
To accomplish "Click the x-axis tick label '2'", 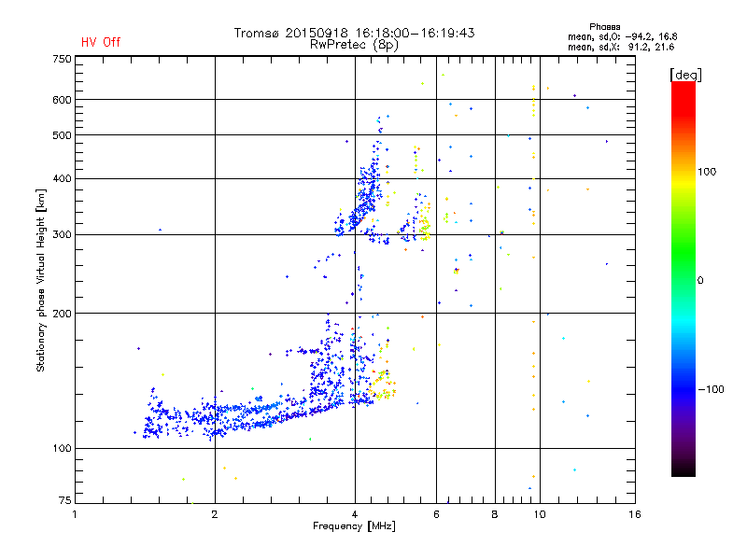I will tap(215, 514).
